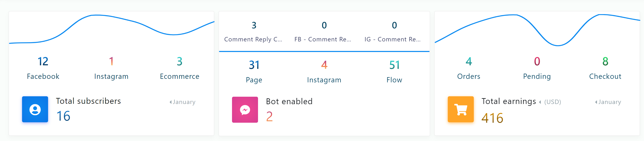Select the Orders count 4

pyautogui.click(x=469, y=62)
